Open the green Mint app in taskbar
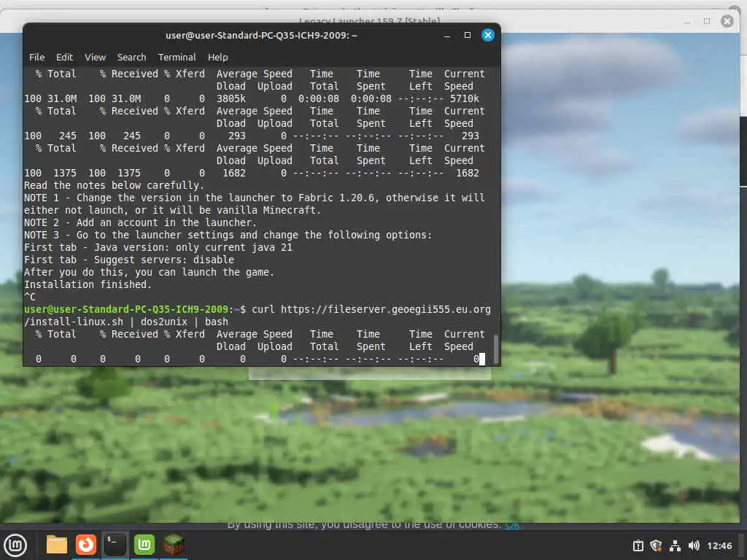Viewport: 747px width, 560px height. pos(144,545)
